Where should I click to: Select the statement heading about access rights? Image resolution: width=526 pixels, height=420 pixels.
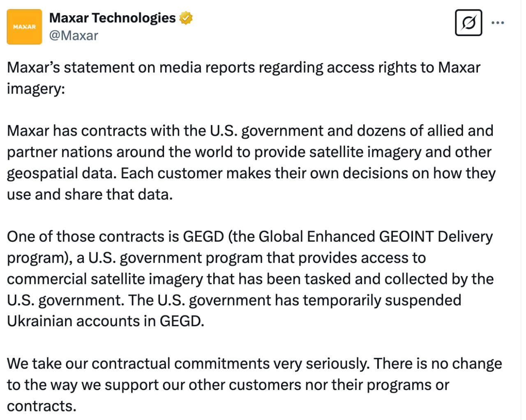(244, 78)
